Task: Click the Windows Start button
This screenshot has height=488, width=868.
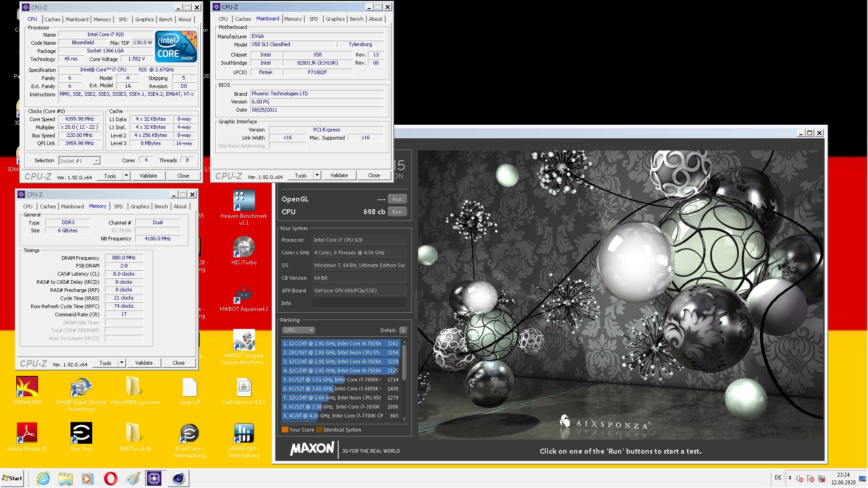Action: [x=12, y=479]
